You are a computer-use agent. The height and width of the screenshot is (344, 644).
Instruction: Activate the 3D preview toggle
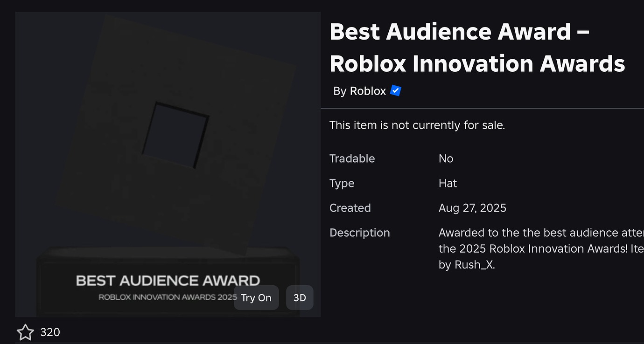[300, 297]
